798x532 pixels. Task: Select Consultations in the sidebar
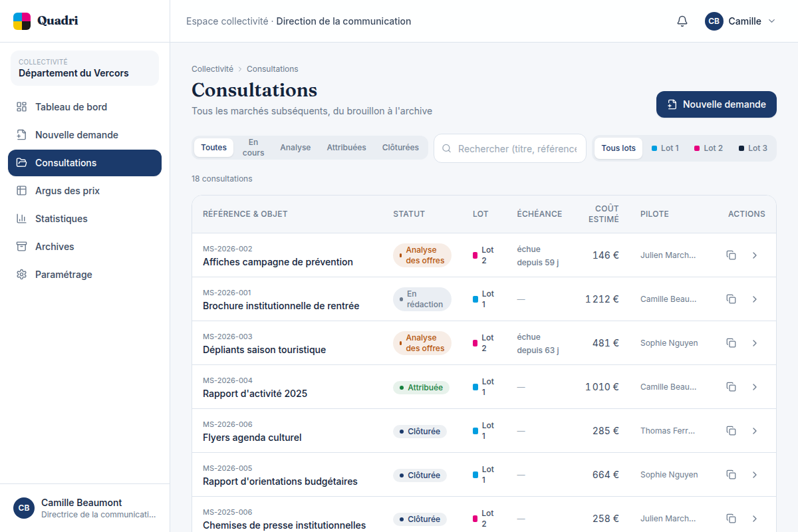[x=84, y=163]
